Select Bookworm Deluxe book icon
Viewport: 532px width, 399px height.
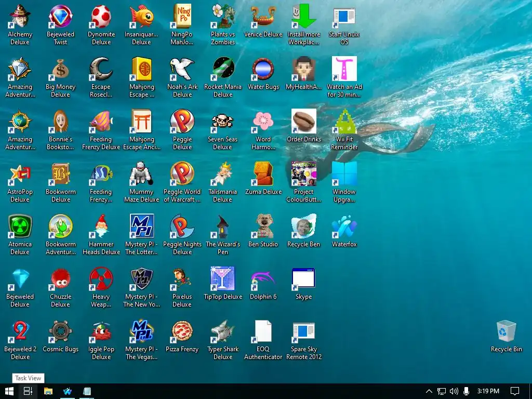point(60,174)
